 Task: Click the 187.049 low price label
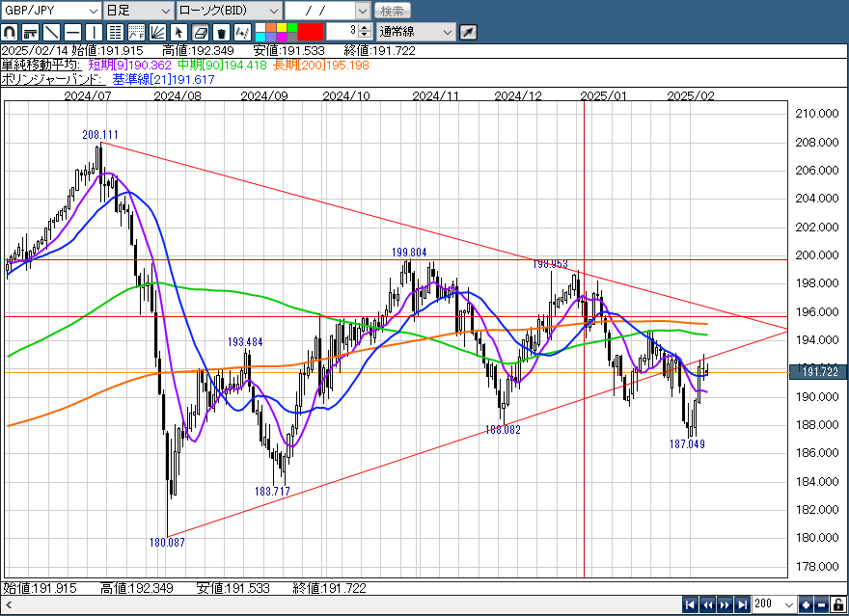click(x=687, y=444)
